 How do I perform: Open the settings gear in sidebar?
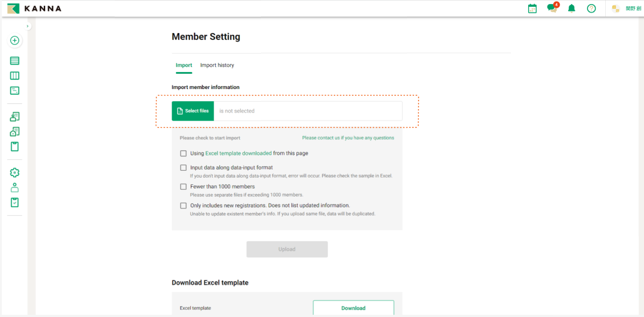tap(15, 172)
